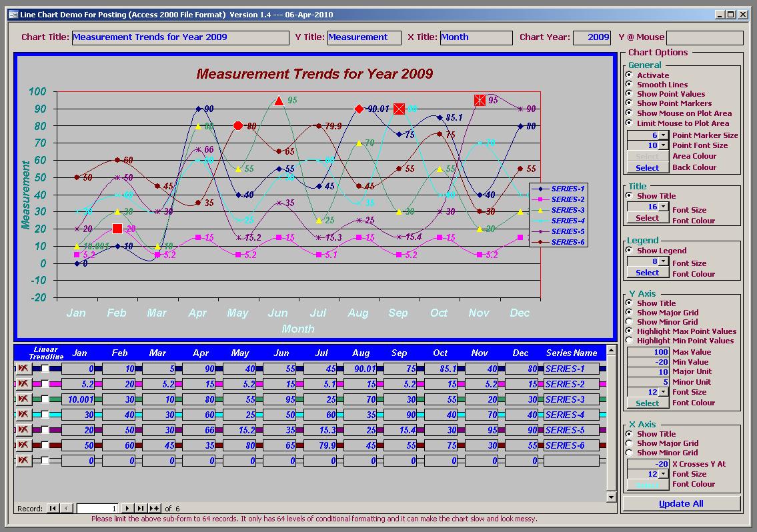
Task: Click SERIES-2 magenta colour bar swatch
Action: (x=602, y=384)
